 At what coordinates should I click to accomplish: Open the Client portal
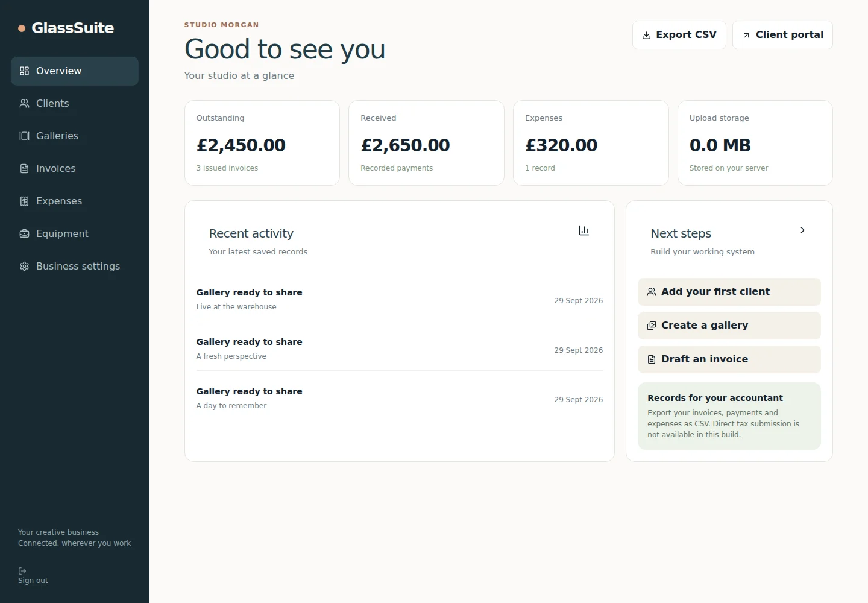click(782, 35)
